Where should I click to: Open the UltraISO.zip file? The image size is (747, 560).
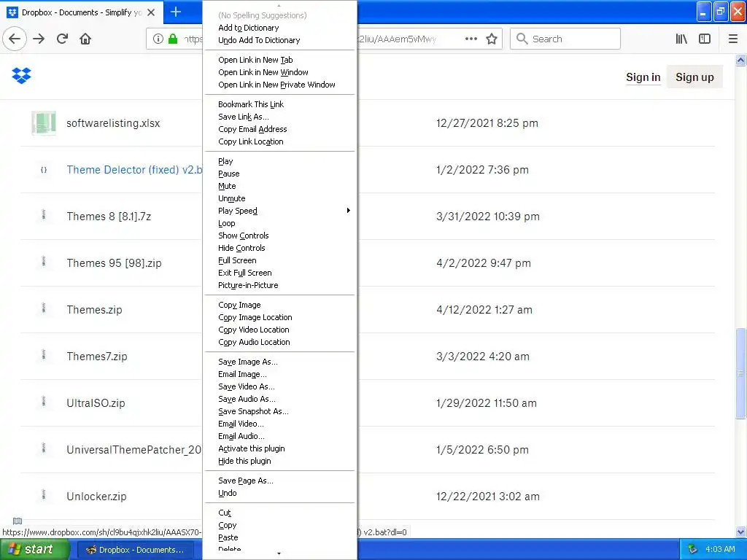pyautogui.click(x=96, y=402)
